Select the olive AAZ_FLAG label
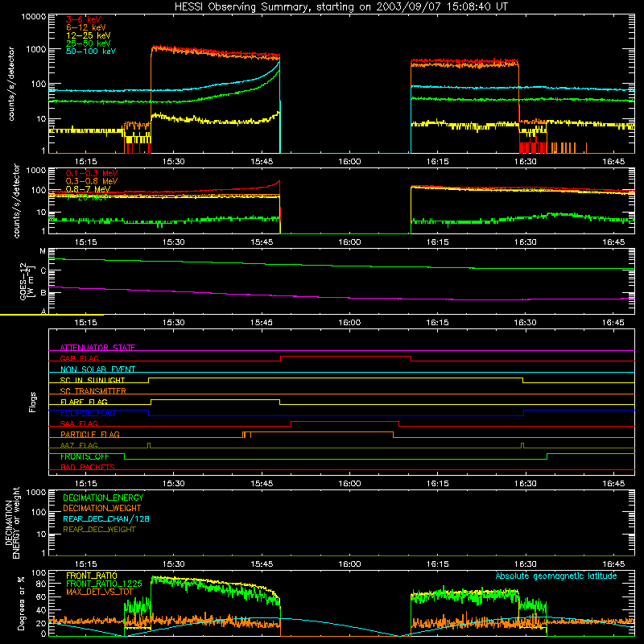Screen dimensions: 644x644 click(x=79, y=445)
